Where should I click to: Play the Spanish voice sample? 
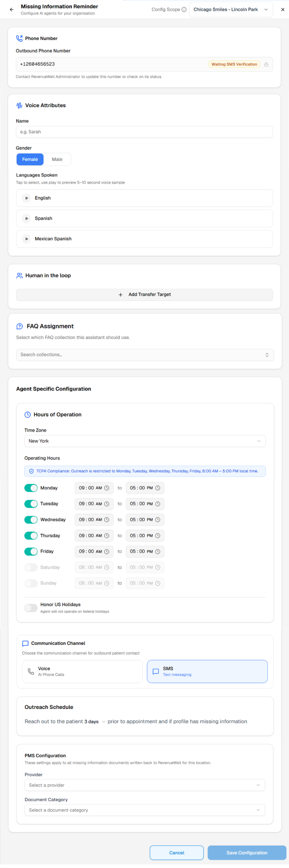(26, 218)
